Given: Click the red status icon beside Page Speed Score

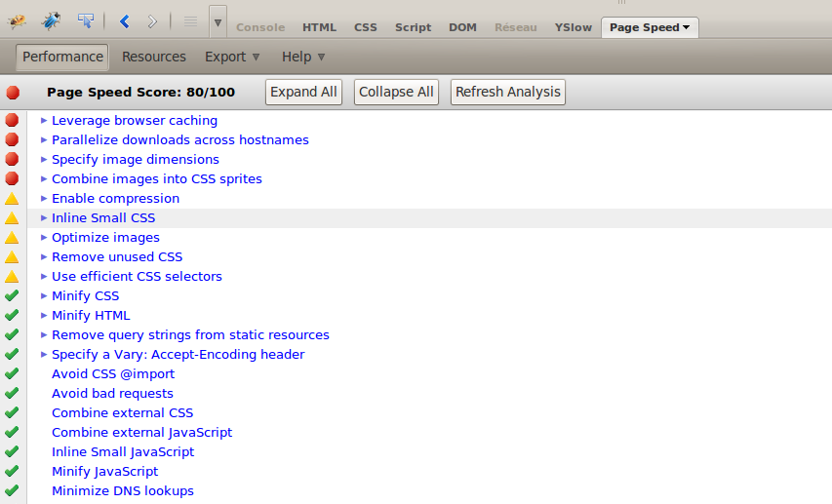Looking at the screenshot, I should point(13,93).
